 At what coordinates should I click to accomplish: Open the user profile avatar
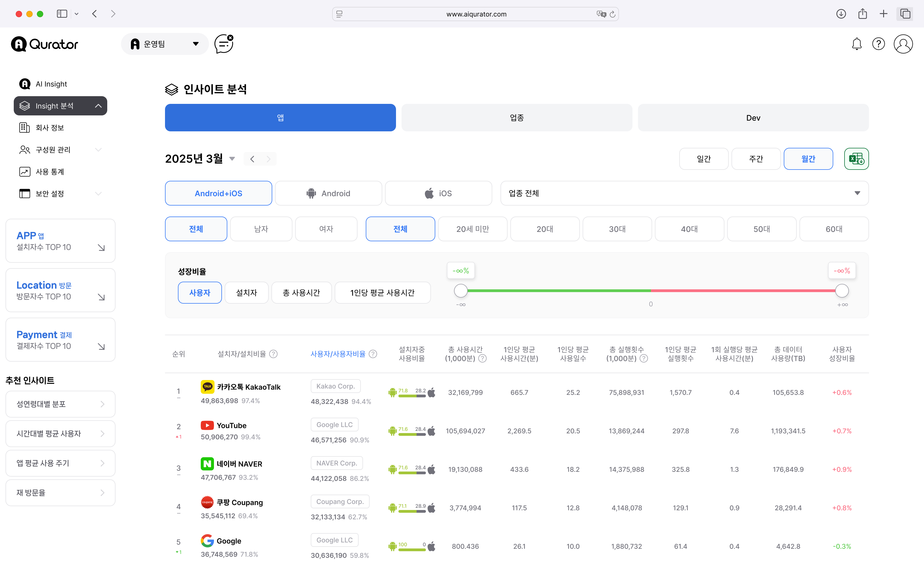tap(903, 44)
